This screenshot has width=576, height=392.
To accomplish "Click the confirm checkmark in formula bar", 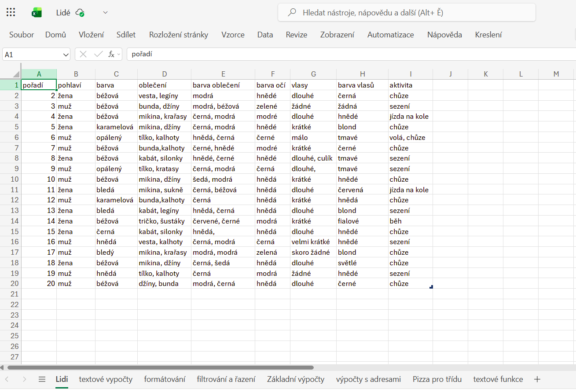I will pos(98,54).
